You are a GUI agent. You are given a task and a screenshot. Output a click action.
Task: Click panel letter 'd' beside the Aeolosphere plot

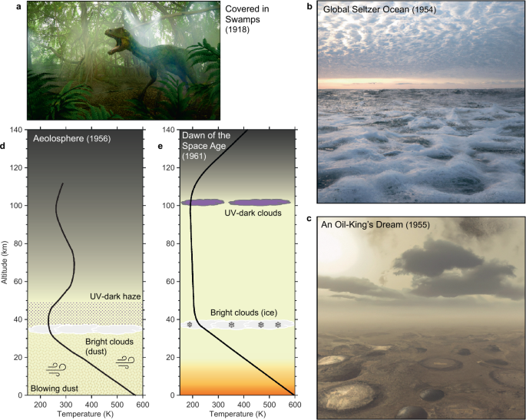pos(2,146)
